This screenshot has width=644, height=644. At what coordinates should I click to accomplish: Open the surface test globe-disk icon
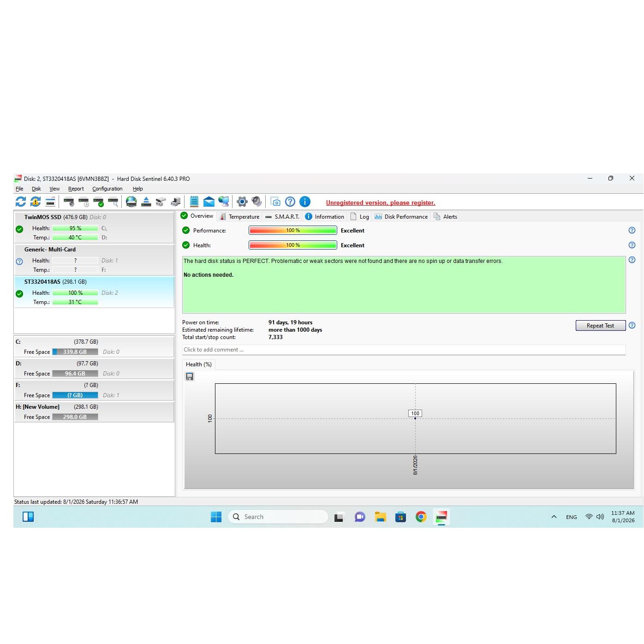[131, 202]
